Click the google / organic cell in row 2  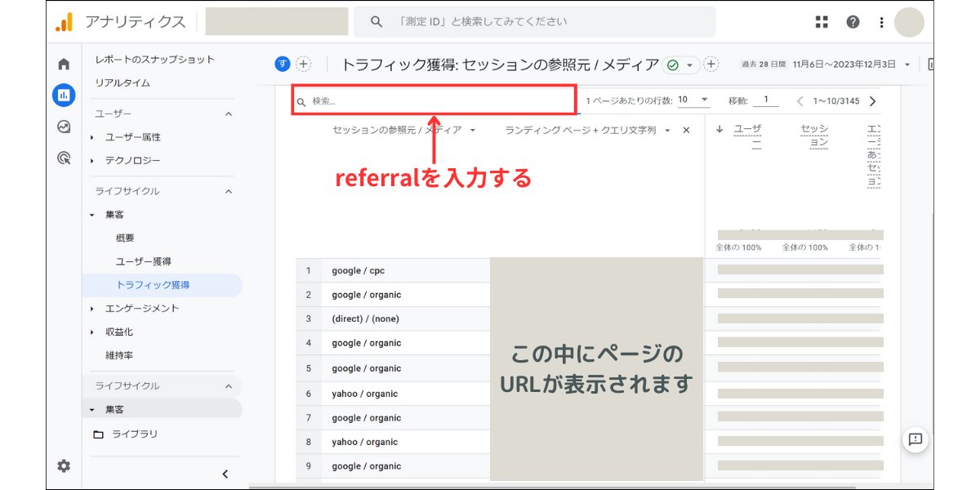[367, 295]
